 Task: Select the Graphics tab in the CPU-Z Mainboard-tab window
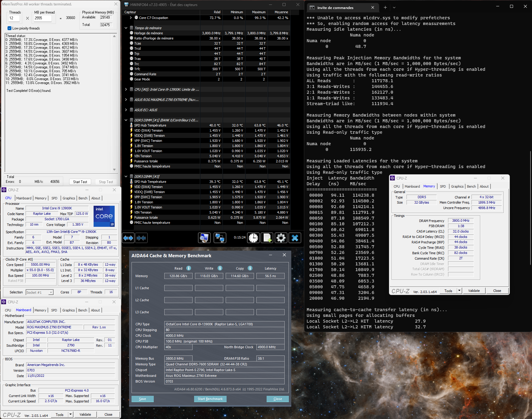[x=69, y=310]
